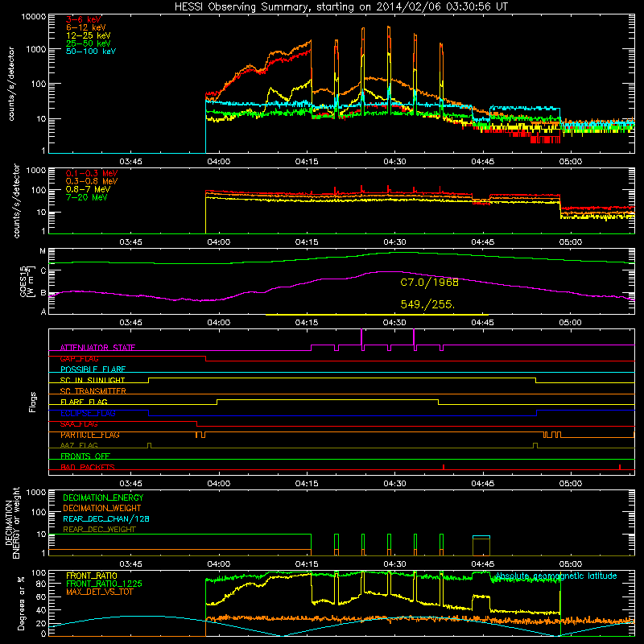Click the POSSIBLE_FLARE flag label
The width and height of the screenshot is (644, 644).
(x=93, y=369)
